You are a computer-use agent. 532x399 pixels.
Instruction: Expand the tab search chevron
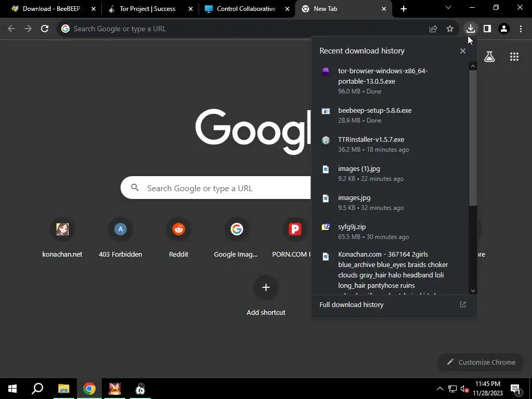448,7
